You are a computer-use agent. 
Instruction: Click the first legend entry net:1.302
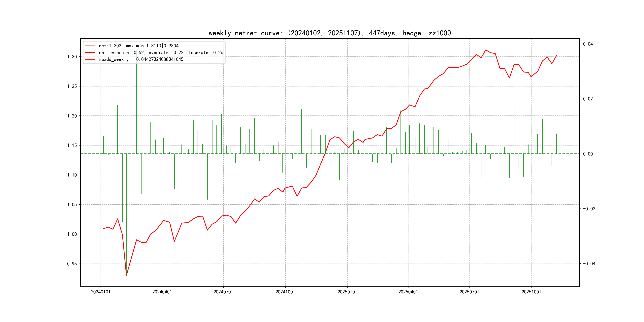tap(139, 46)
